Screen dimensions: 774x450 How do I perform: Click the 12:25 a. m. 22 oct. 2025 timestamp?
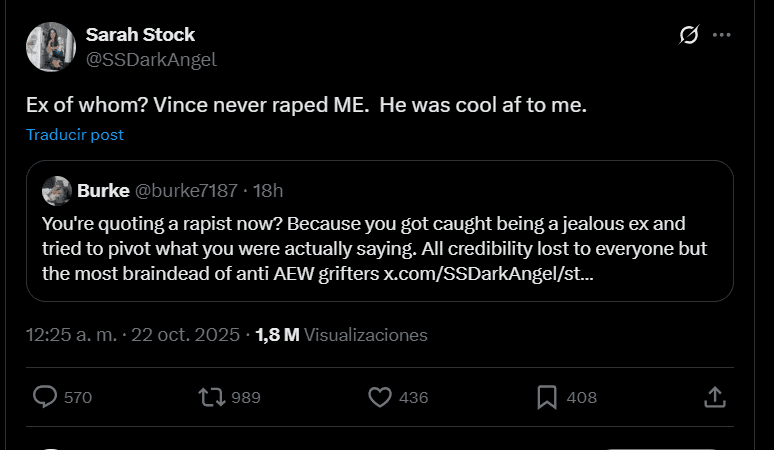tap(133, 335)
